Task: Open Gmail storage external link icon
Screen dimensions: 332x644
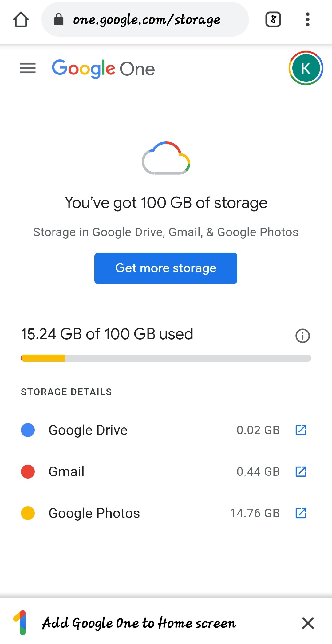Action: 301,471
